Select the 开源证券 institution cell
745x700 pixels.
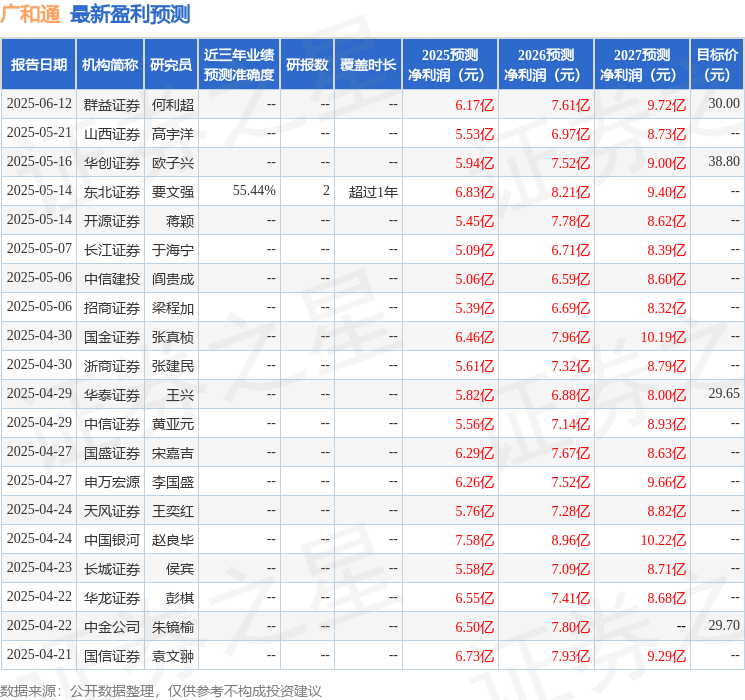click(x=112, y=221)
